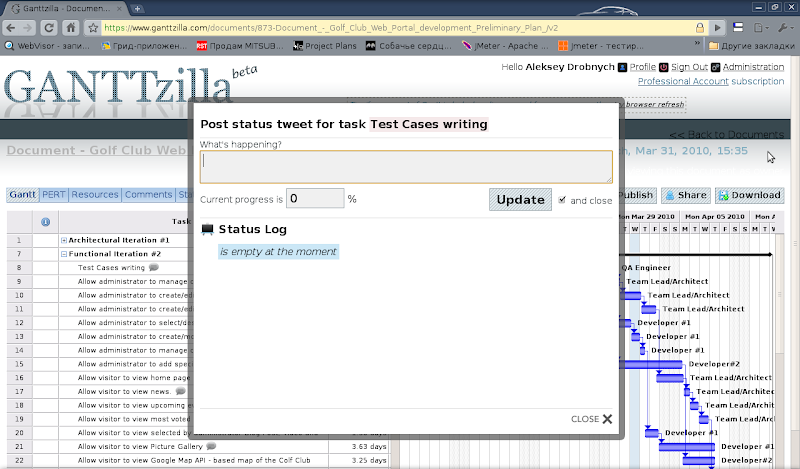Open the Administration link
Screen dimensions: 800x469
coord(753,67)
